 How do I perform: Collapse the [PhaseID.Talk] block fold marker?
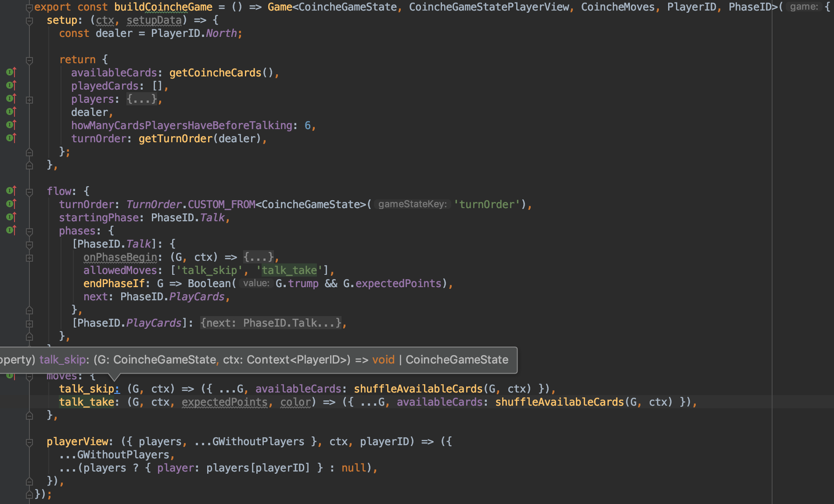click(29, 245)
